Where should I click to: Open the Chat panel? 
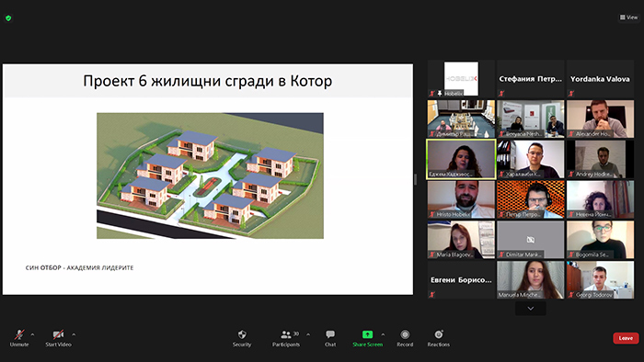pyautogui.click(x=330, y=338)
